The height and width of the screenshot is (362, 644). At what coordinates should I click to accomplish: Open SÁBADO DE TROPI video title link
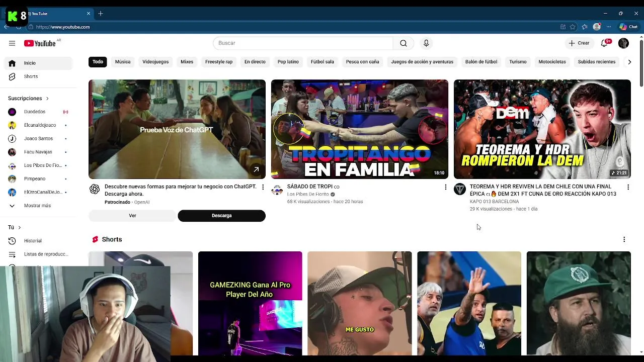pos(313,187)
